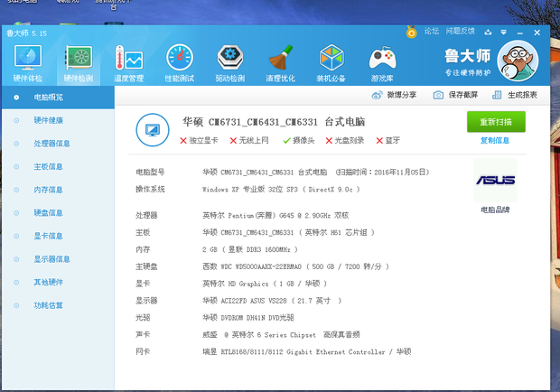Click the computer title 华硕 CM6731_CM6431_CM6331 台式电脑
The height and width of the screenshot is (392, 560).
[274, 122]
